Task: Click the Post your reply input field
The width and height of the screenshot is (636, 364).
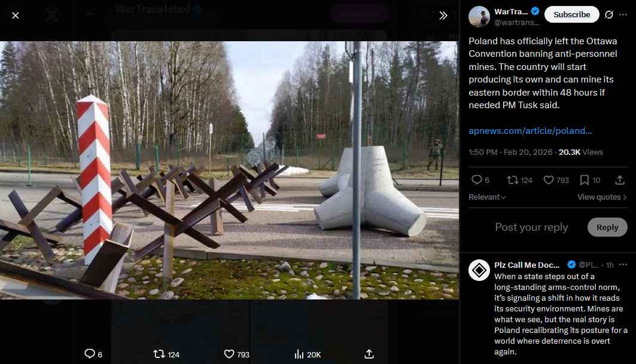Action: (531, 227)
